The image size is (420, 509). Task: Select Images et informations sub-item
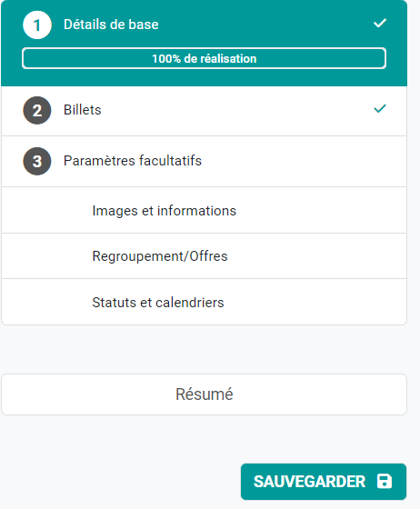tap(205, 210)
